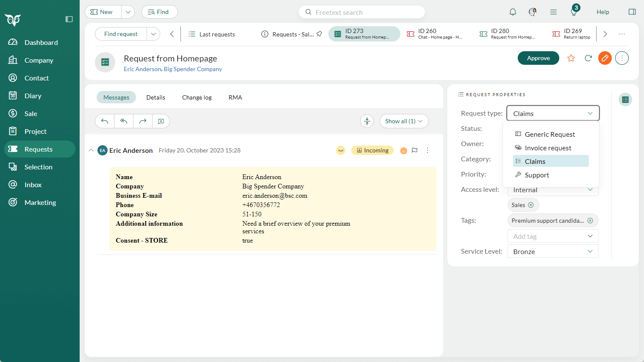Toggle the favorite star on this request
The width and height of the screenshot is (644, 362).
click(571, 58)
